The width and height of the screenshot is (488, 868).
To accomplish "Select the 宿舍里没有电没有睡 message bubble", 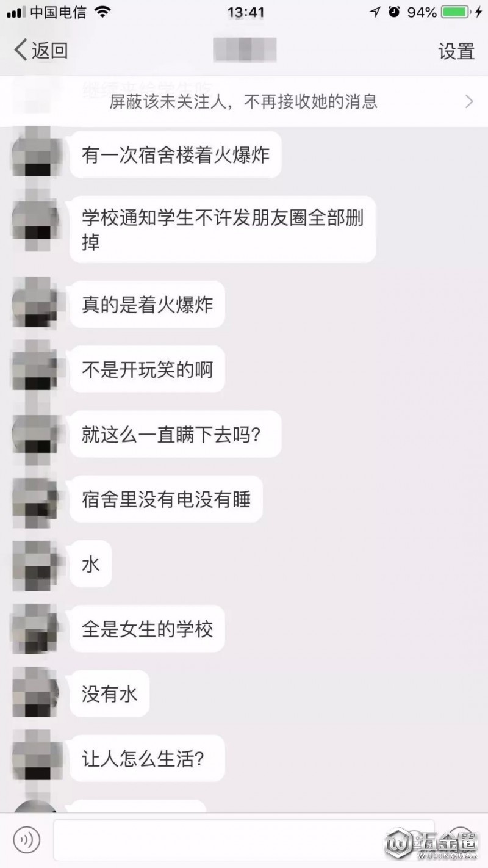I will point(167,499).
